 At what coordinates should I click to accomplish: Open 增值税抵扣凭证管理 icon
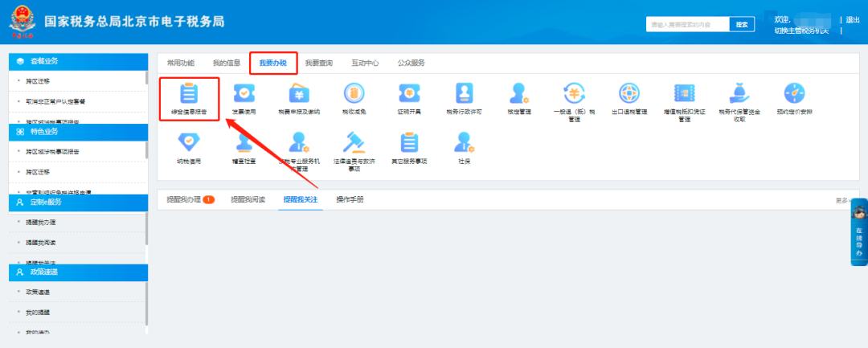[x=684, y=93]
